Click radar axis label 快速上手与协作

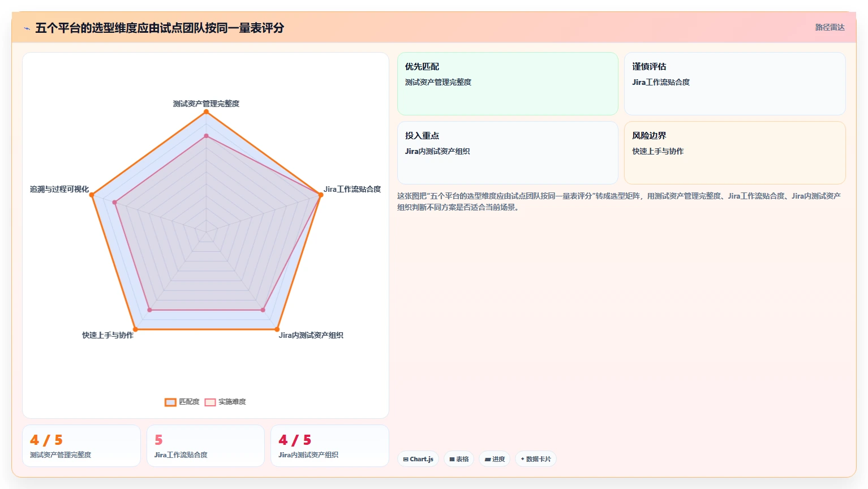(x=108, y=335)
